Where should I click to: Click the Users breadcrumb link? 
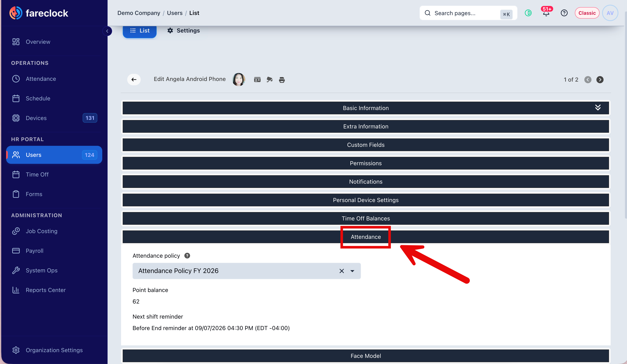(175, 13)
